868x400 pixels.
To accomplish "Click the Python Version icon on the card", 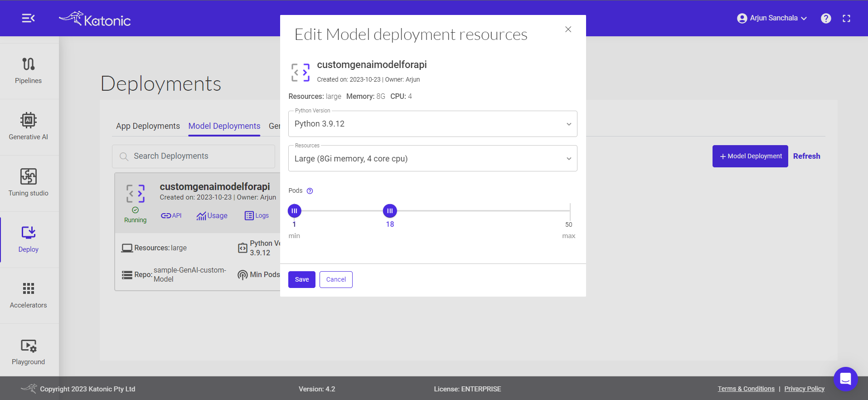I will [x=242, y=248].
